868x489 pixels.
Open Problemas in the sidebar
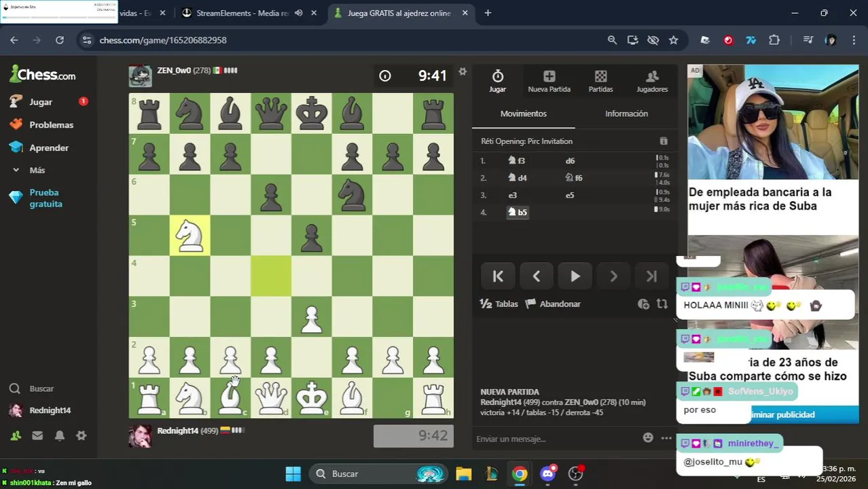[51, 125]
